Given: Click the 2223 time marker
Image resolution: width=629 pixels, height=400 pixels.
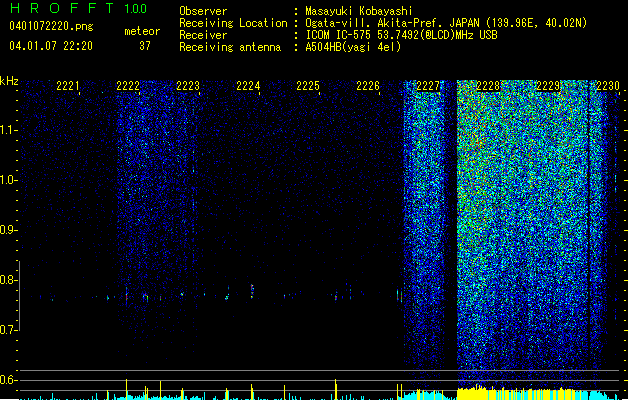Looking at the screenshot, I should pyautogui.click(x=188, y=86).
